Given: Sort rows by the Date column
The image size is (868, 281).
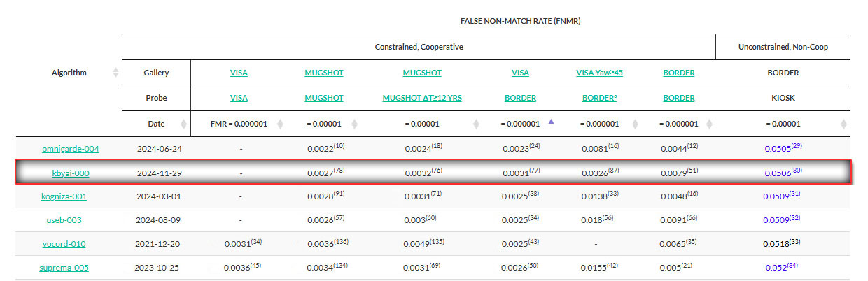Looking at the screenshot, I should point(184,124).
